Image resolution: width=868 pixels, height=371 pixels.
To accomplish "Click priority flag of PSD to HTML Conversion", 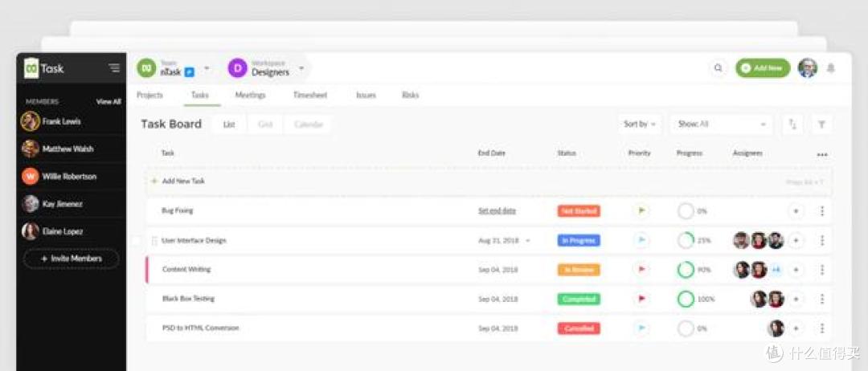I will [641, 328].
